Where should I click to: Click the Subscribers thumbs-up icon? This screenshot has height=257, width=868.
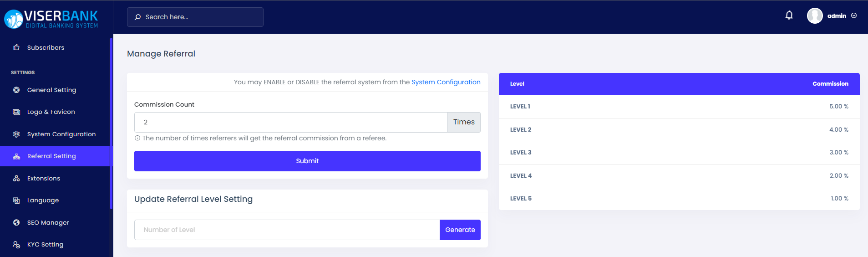(16, 47)
